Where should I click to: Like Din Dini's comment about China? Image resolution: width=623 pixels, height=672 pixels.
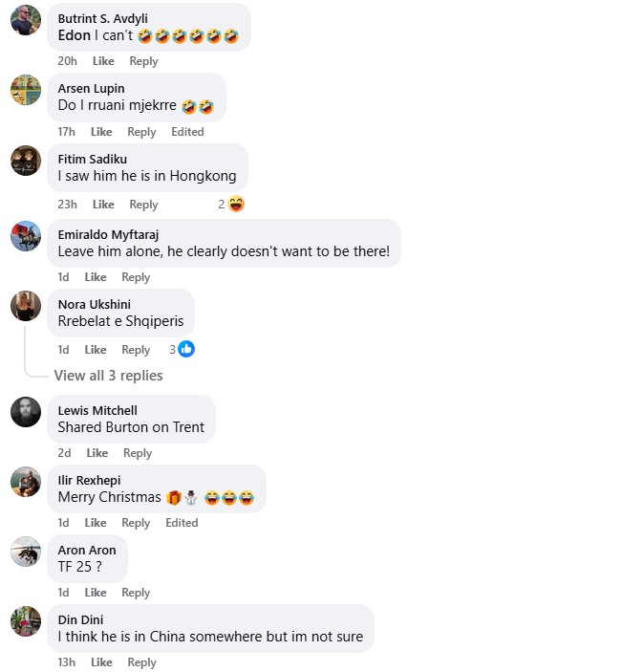pos(101,662)
